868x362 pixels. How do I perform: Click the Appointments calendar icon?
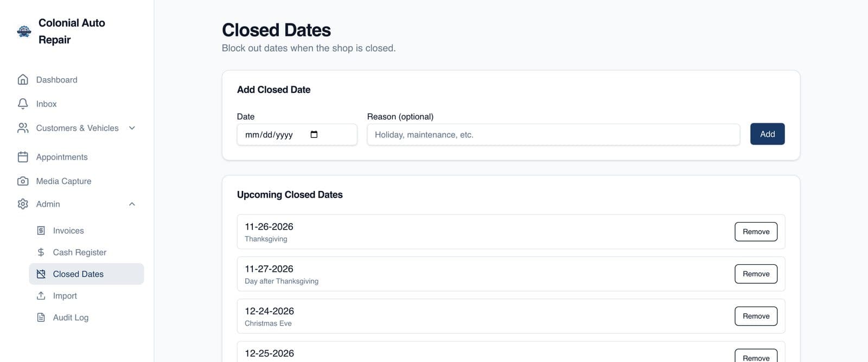23,157
